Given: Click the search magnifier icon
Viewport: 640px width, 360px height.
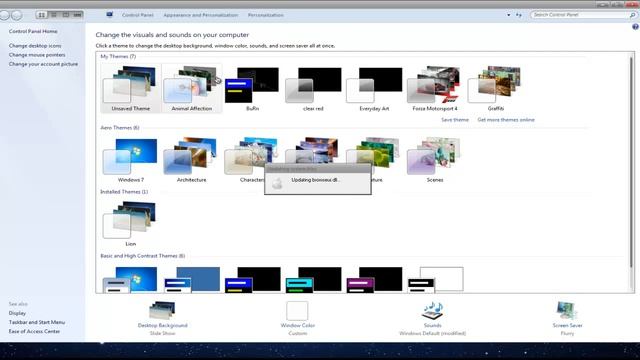Looking at the screenshot, I should tap(632, 15).
